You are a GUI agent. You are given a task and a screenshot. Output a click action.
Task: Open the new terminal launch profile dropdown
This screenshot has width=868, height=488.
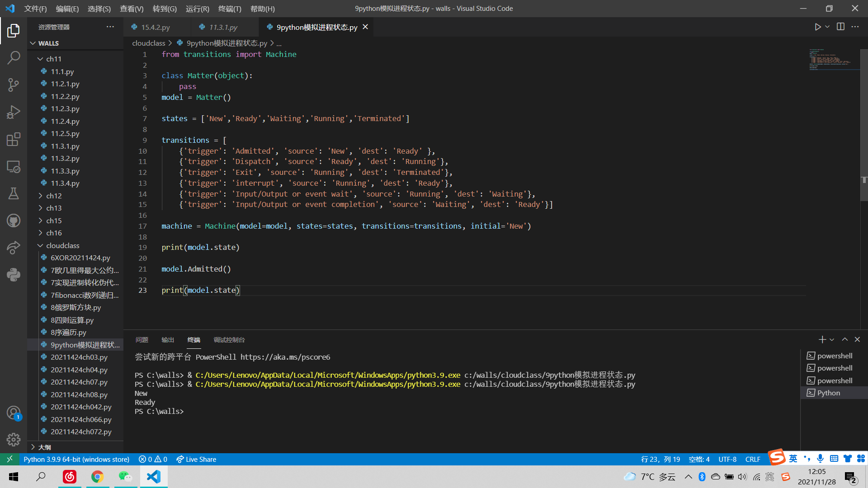tap(832, 339)
